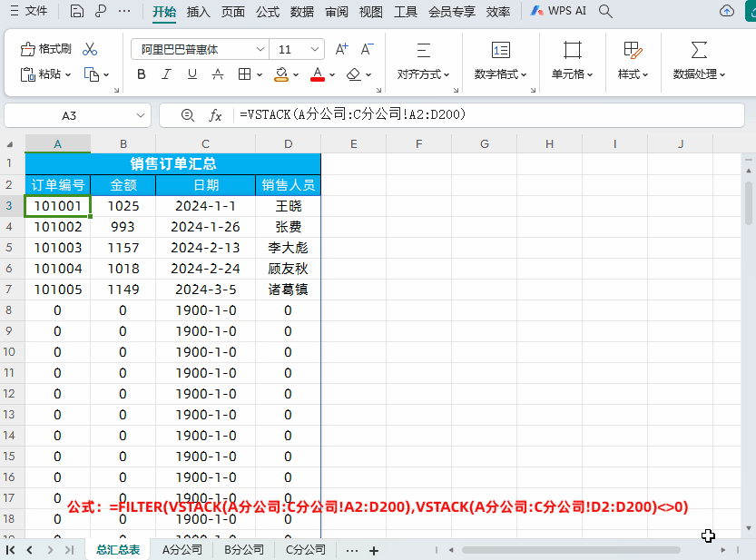
Task: Expand the Name Box dropdown arrow
Action: [x=141, y=116]
